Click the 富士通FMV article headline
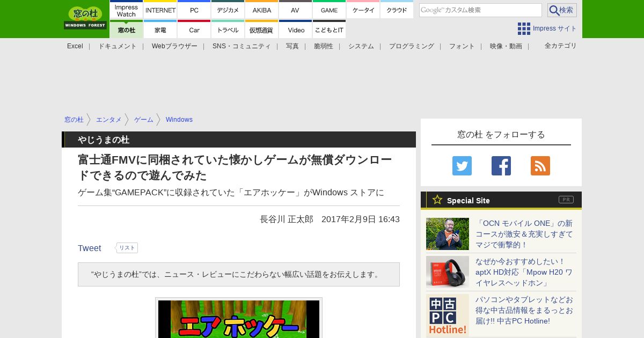 [x=235, y=168]
